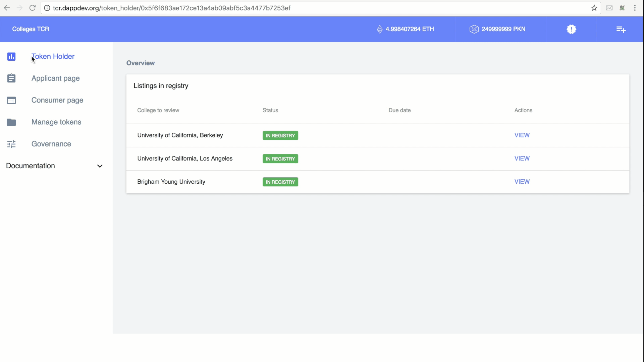Reload the page with refresh icon
This screenshot has height=362, width=644.
tap(33, 8)
